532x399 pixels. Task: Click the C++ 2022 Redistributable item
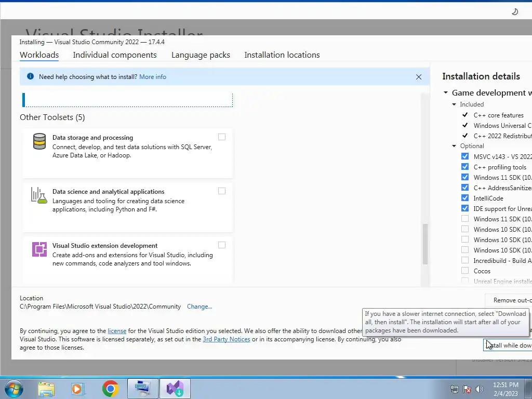coord(502,136)
